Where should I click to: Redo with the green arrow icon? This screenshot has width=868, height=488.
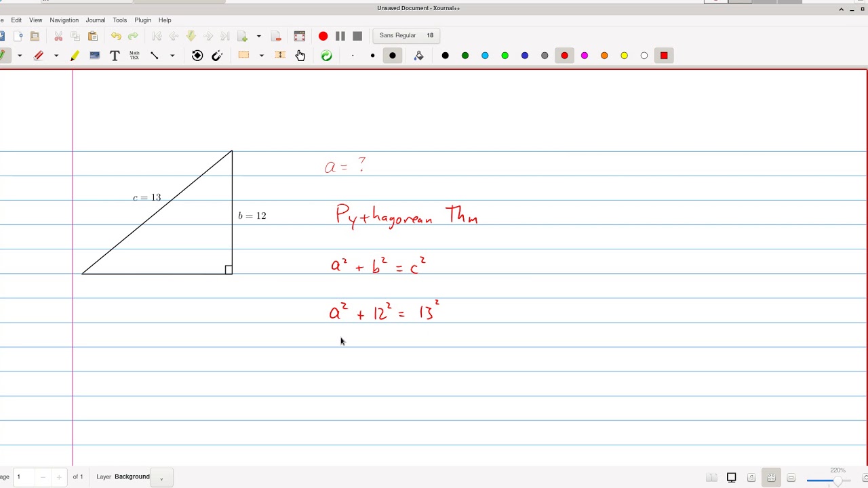pyautogui.click(x=133, y=36)
